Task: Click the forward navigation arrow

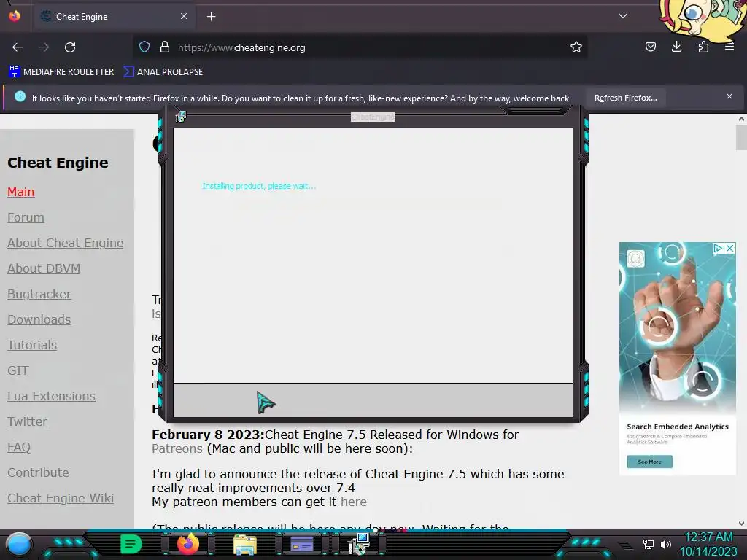Action: (44, 47)
